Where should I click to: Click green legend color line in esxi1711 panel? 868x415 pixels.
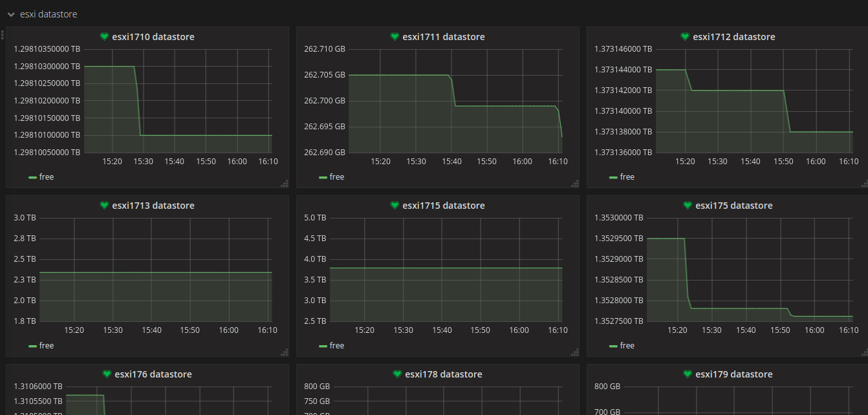(x=323, y=178)
